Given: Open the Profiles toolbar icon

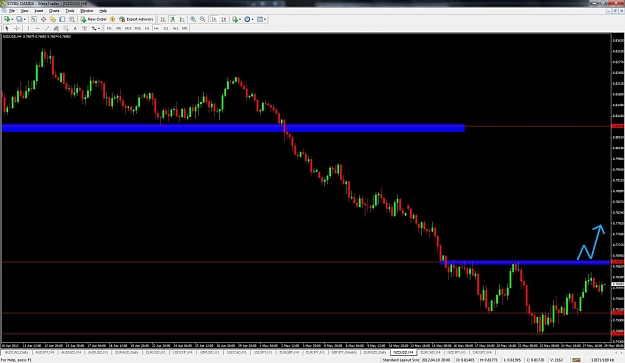Looking at the screenshot, I should pos(19,19).
